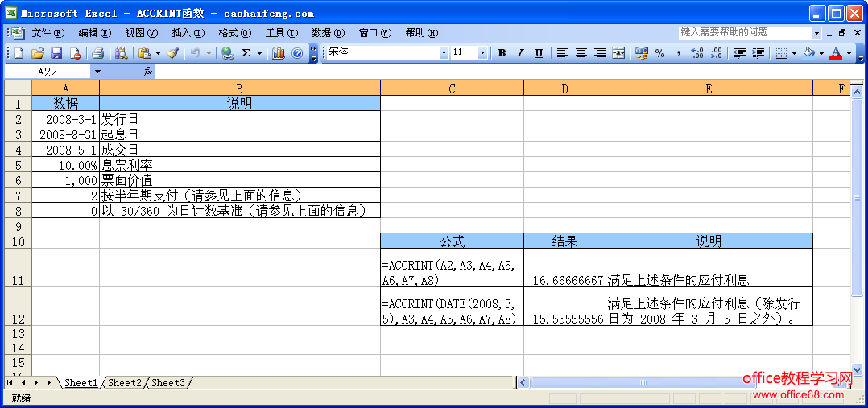Open the 文件(F) menu
Image resolution: width=868 pixels, height=408 pixels.
tap(48, 33)
